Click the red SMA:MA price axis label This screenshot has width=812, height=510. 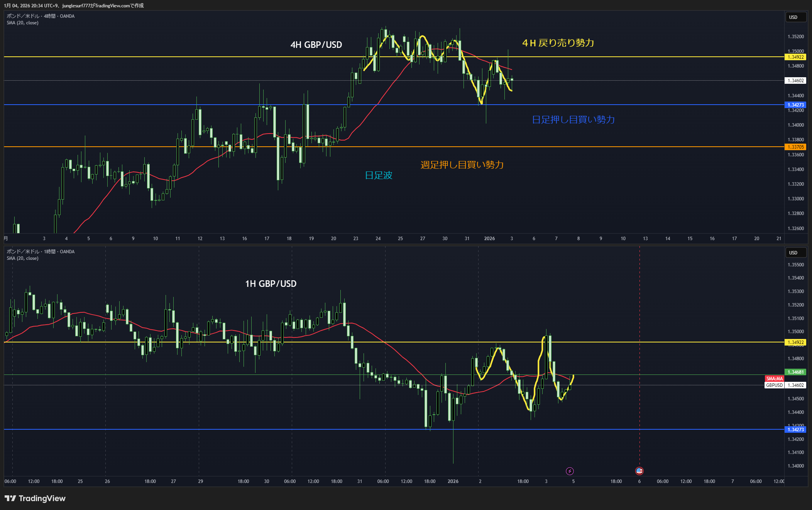(x=774, y=379)
